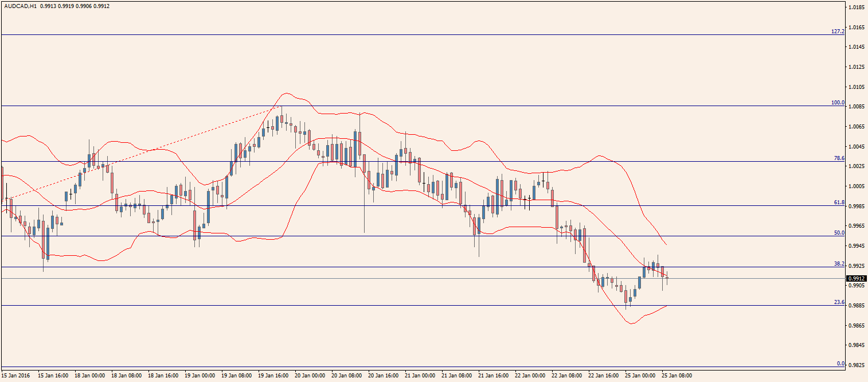Click the 20 Jan 08:00 time label
Viewport: 868px width, 382px height.
[x=347, y=376]
